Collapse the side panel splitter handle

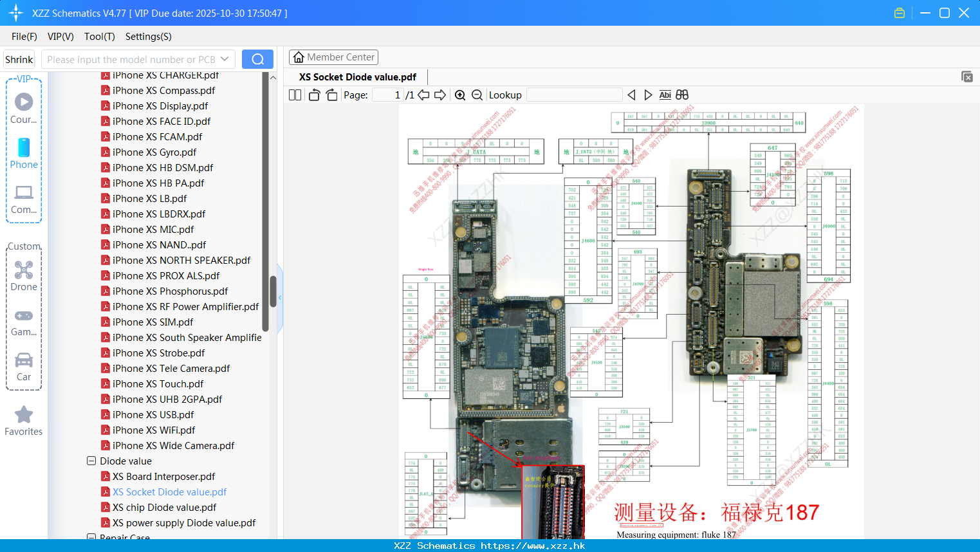click(x=279, y=298)
